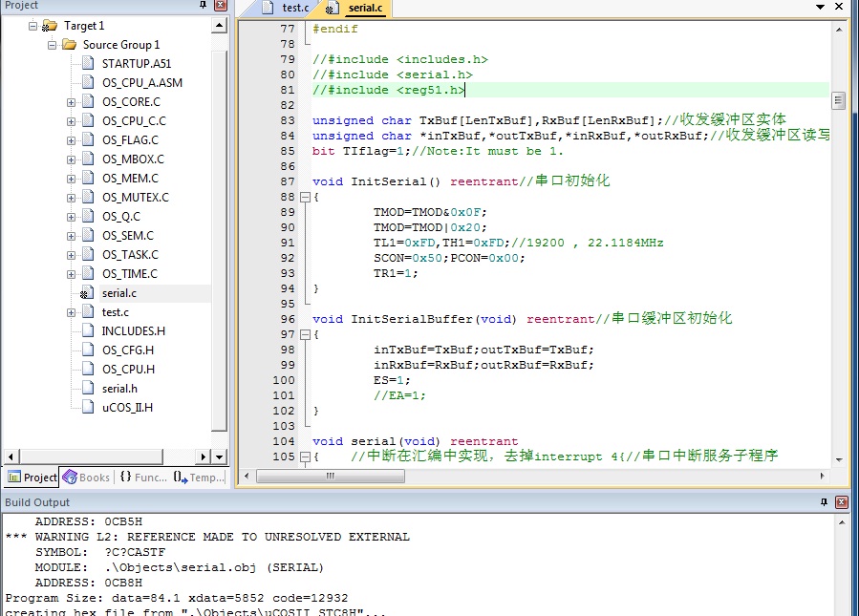Select OS_CPU.H in project tree

pos(128,369)
